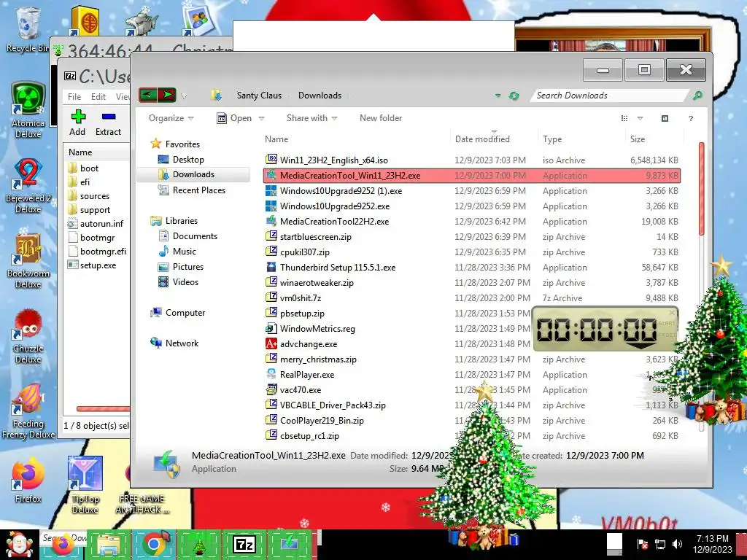Viewport: 747px width, 560px height.
Task: Click the Downloads breadcrumb
Action: [x=320, y=96]
